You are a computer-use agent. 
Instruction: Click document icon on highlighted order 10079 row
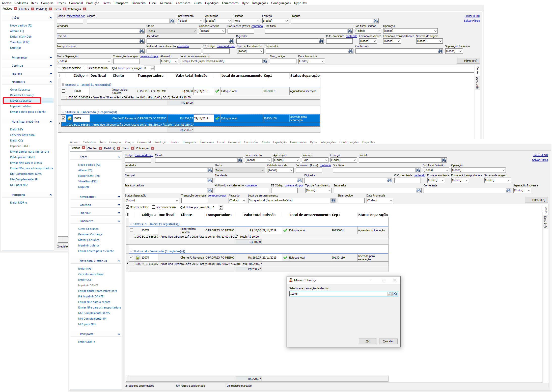[69, 118]
